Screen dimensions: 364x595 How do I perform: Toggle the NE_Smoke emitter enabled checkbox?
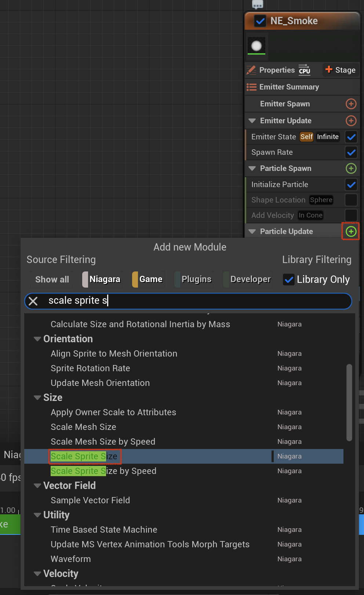click(x=260, y=21)
